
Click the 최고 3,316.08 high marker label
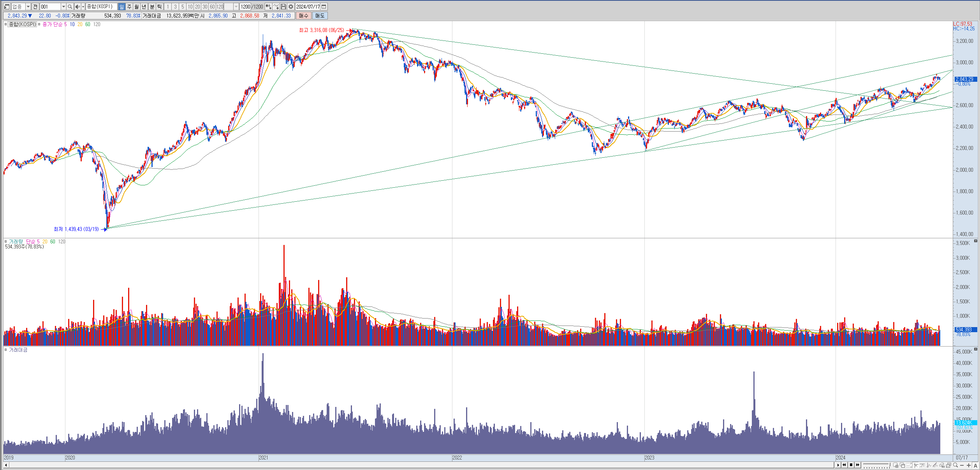tap(322, 30)
